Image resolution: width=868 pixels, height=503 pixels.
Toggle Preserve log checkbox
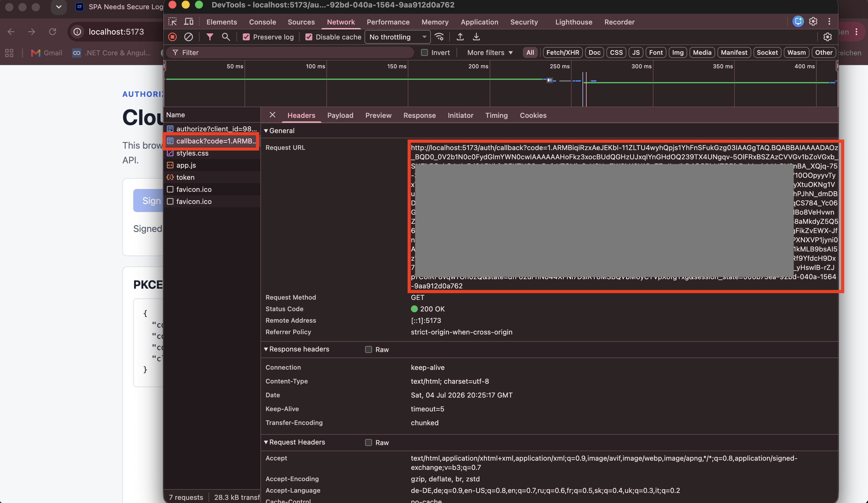tap(246, 37)
